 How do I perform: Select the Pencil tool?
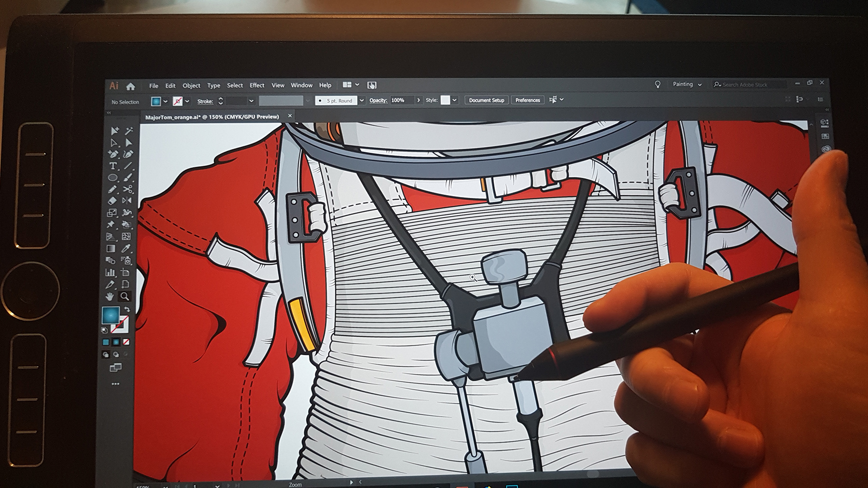point(112,190)
